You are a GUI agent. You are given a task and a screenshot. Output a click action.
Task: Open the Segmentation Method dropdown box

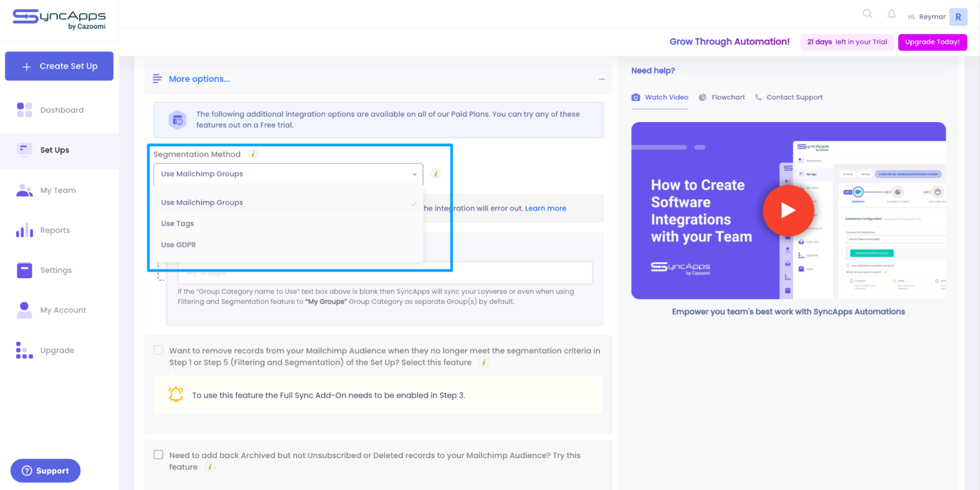pos(288,174)
